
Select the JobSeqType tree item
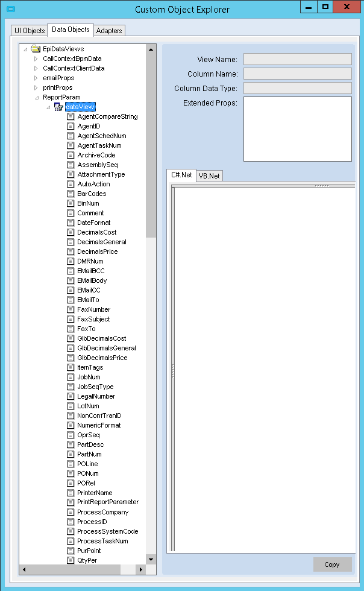point(95,387)
